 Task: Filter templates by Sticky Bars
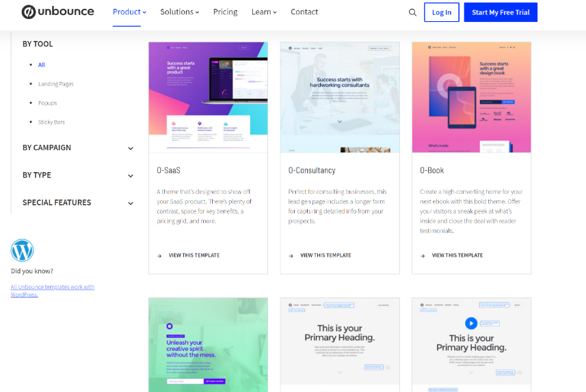click(x=52, y=122)
